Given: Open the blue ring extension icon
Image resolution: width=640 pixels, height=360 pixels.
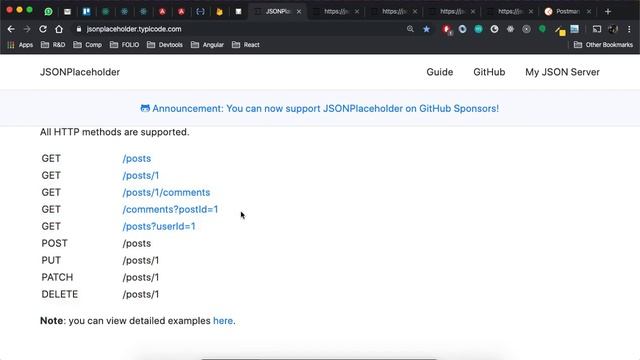Looking at the screenshot, I should click(462, 29).
